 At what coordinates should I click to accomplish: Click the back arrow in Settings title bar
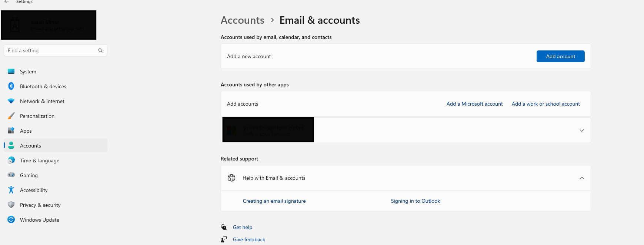[7, 2]
